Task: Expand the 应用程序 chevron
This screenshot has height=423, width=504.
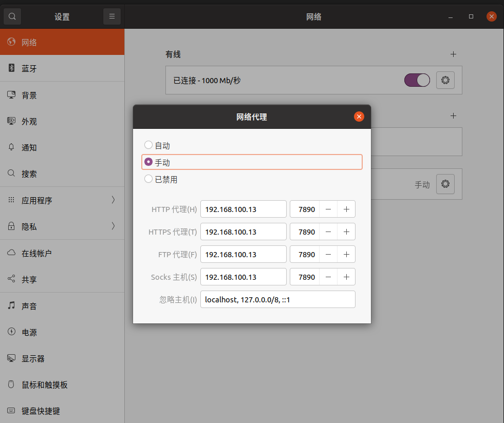Action: point(113,200)
